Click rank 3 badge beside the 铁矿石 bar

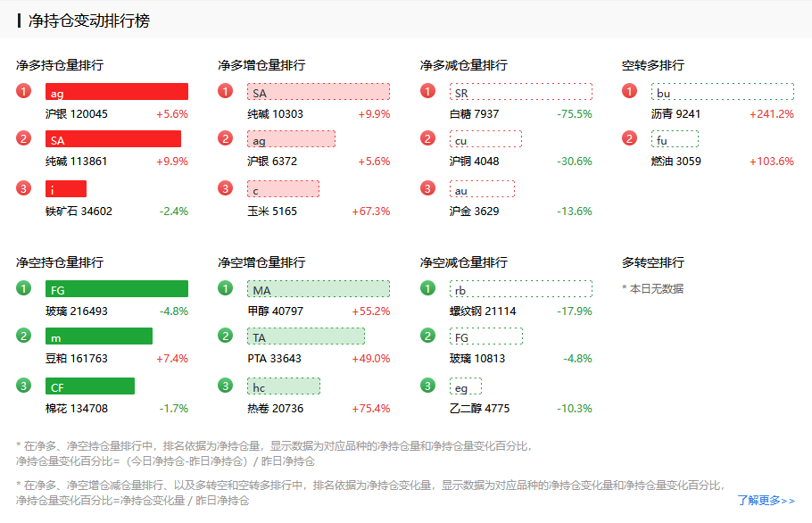click(x=24, y=188)
